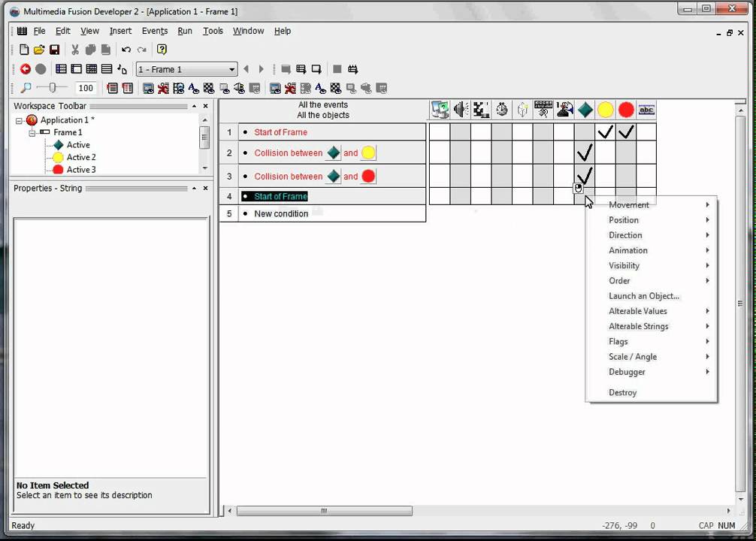Open the Run menu
The width and height of the screenshot is (756, 541).
coord(185,31)
